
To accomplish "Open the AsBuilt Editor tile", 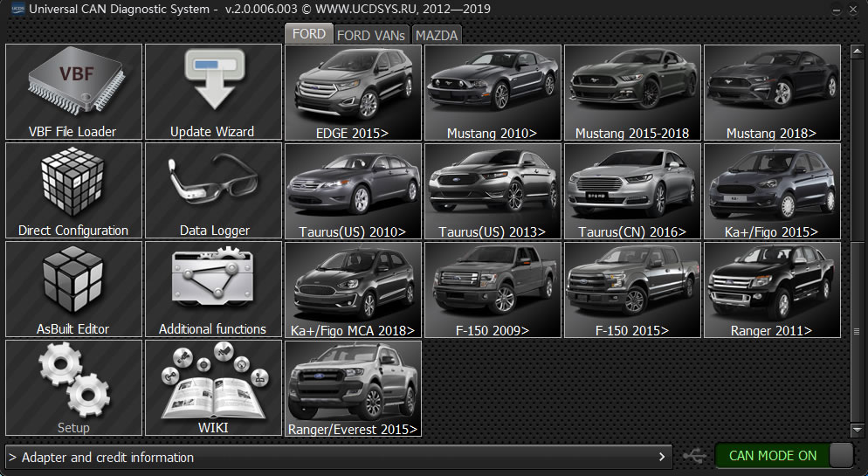I will [x=73, y=289].
